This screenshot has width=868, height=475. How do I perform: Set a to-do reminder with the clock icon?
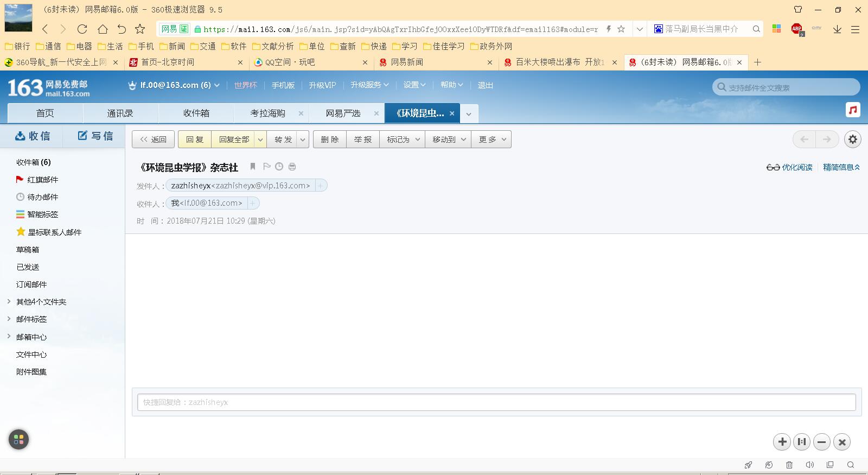[x=279, y=167]
